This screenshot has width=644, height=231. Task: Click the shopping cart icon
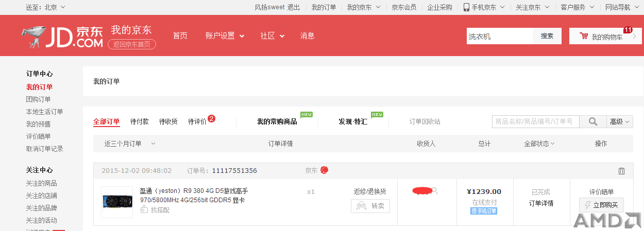pos(584,36)
